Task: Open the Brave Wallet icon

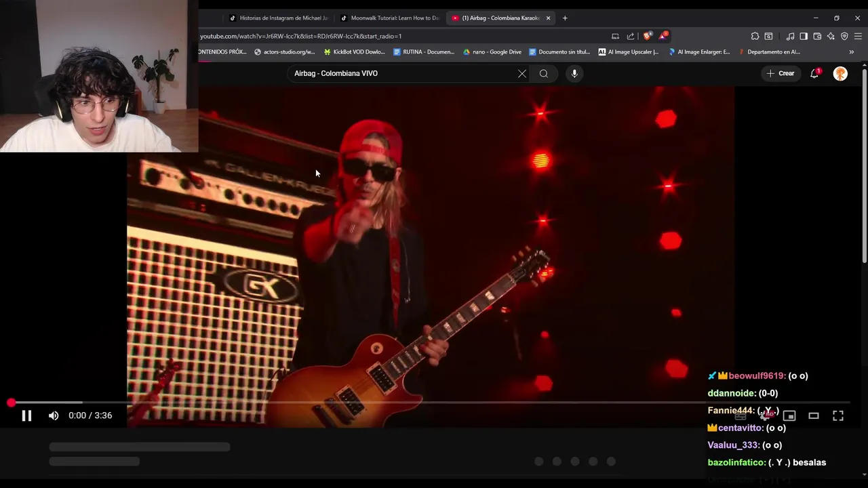Action: 817,36
